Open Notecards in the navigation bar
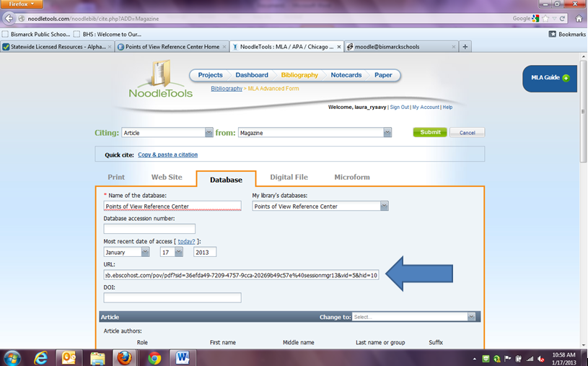The width and height of the screenshot is (588, 366). [346, 75]
